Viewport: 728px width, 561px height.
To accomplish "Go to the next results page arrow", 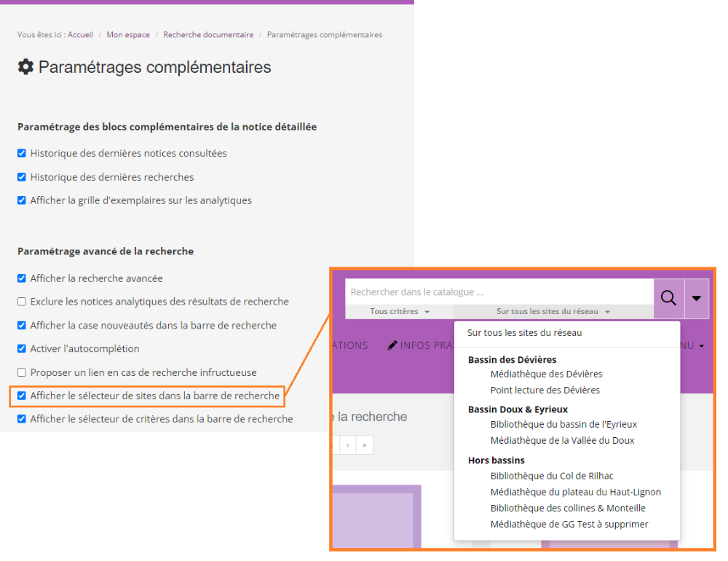I will pyautogui.click(x=348, y=445).
